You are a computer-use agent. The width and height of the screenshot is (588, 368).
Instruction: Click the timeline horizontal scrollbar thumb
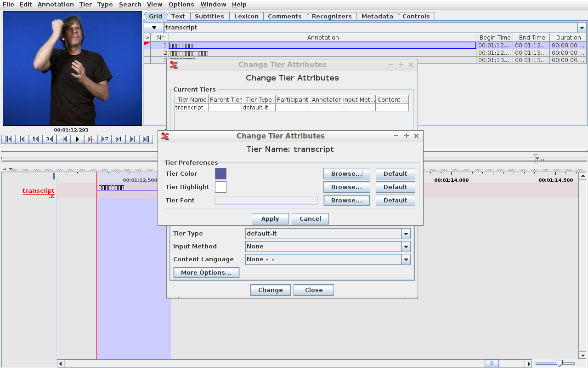(x=492, y=364)
